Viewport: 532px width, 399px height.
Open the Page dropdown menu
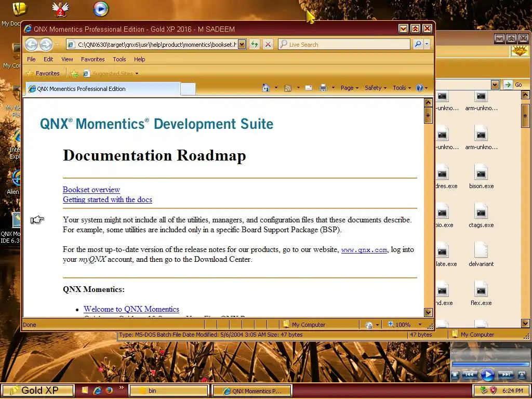[350, 88]
